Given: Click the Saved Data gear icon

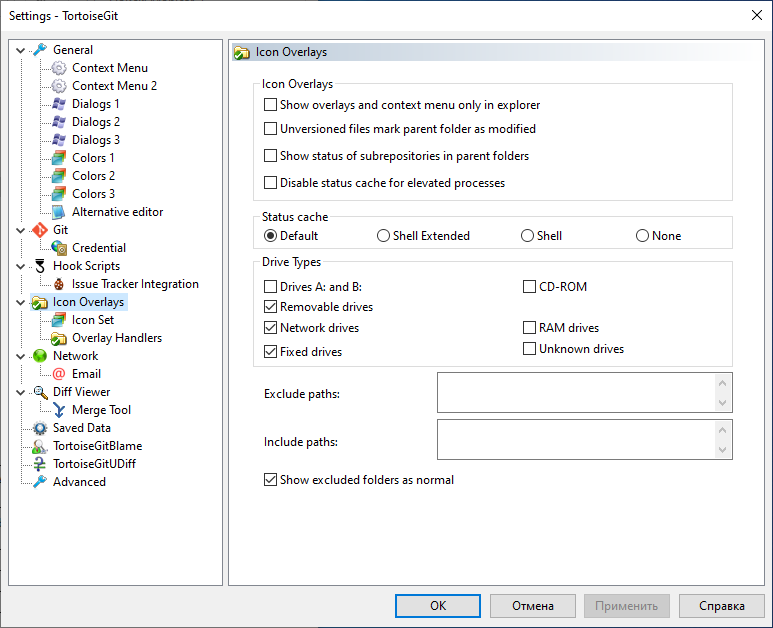Looking at the screenshot, I should [x=40, y=428].
